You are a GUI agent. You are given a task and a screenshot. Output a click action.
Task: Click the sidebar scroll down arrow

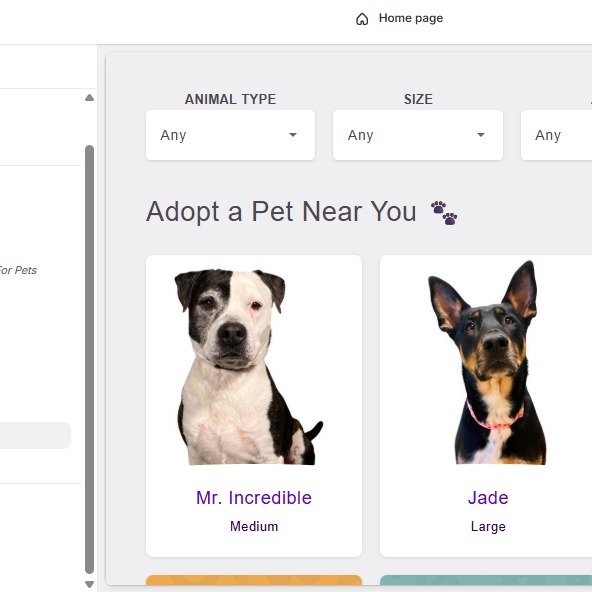tap(89, 584)
